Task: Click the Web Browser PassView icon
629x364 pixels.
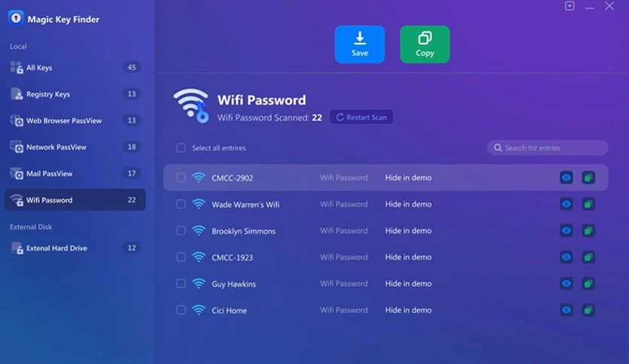Action: tap(17, 120)
